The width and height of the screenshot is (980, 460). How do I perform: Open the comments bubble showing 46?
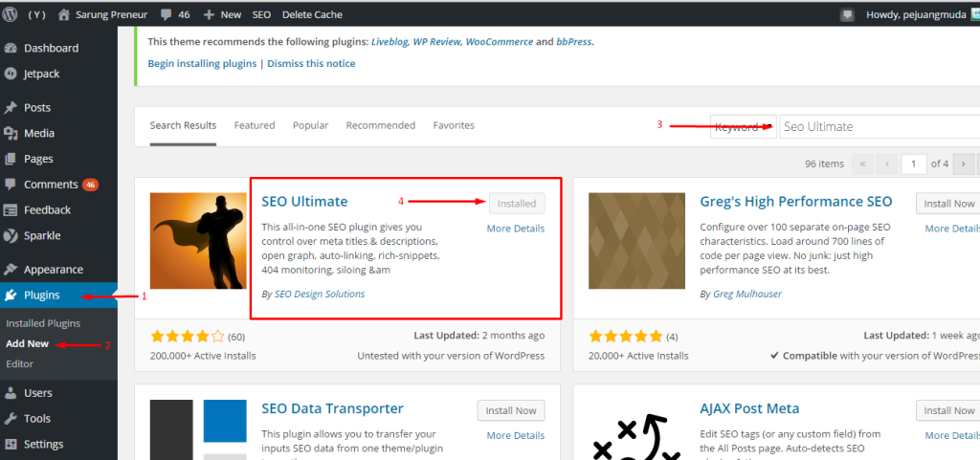167,15
